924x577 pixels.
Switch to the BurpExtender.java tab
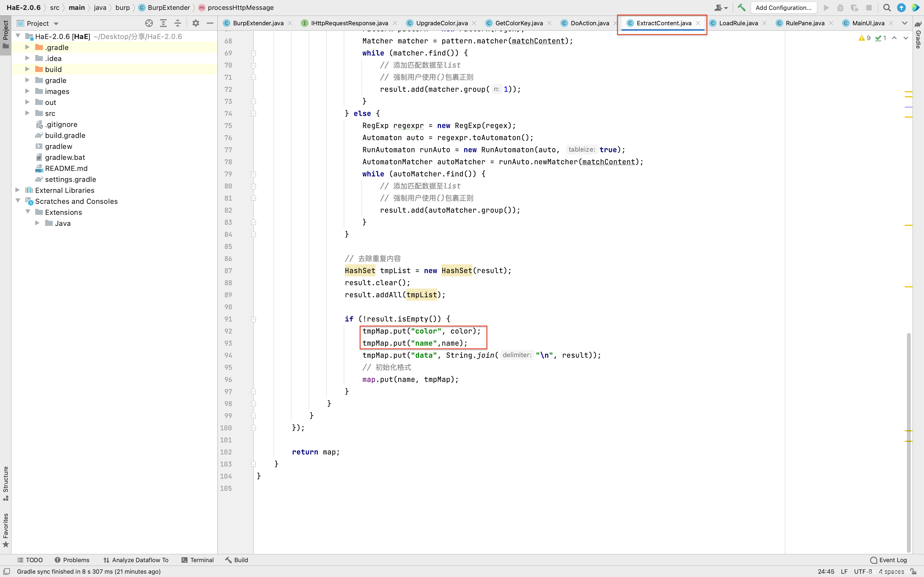coord(258,23)
